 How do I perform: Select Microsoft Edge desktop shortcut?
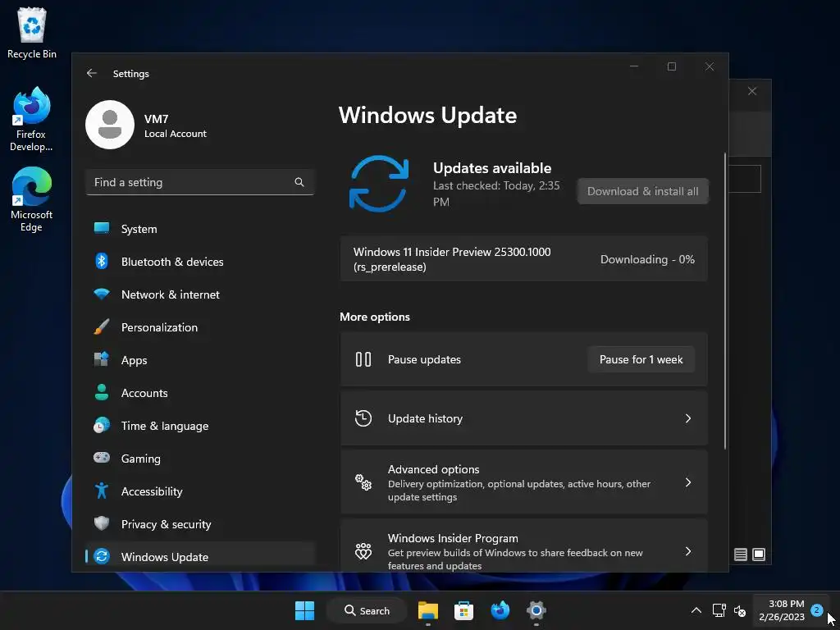[32, 199]
